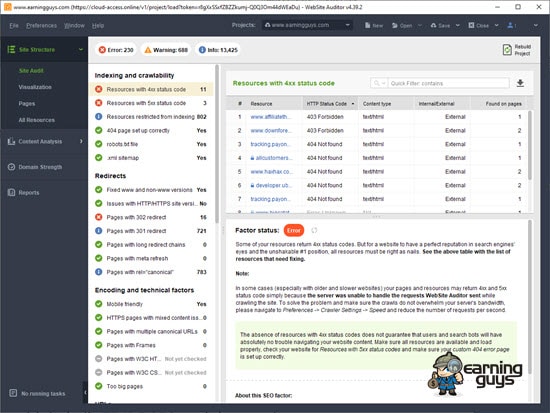Open the www.haihax.co... resource link

pyautogui.click(x=271, y=172)
